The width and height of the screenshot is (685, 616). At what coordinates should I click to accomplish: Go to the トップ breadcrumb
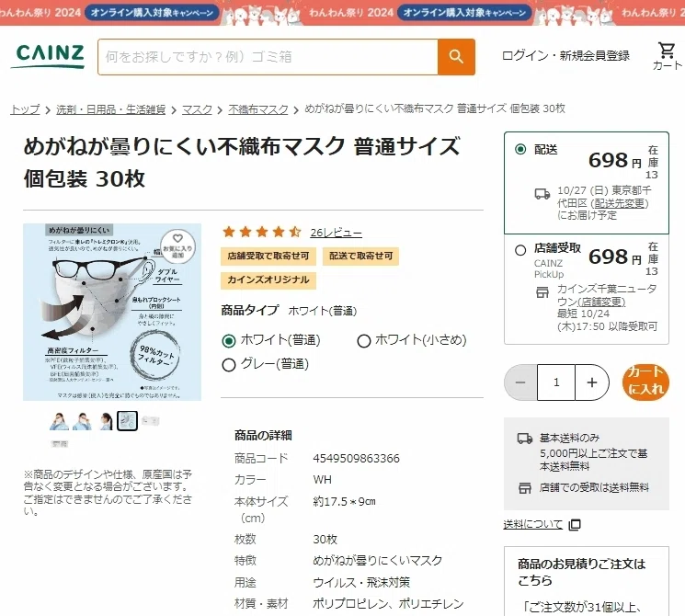(x=25, y=109)
